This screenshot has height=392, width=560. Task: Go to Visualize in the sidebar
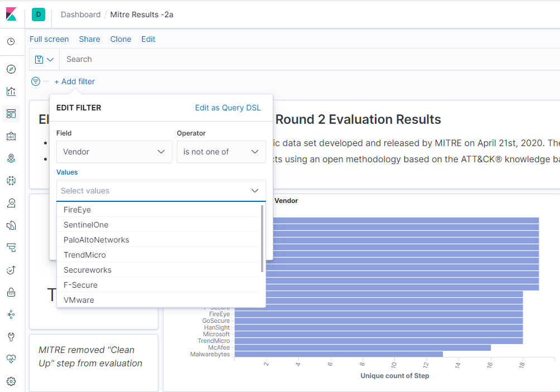(x=11, y=91)
